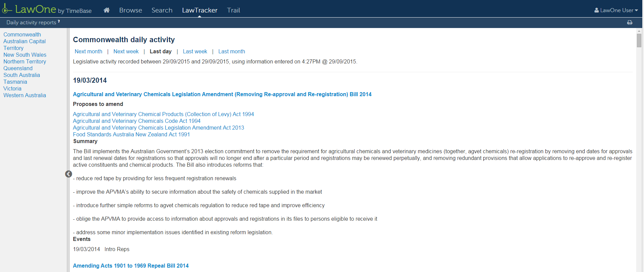Go to the home icon

107,10
